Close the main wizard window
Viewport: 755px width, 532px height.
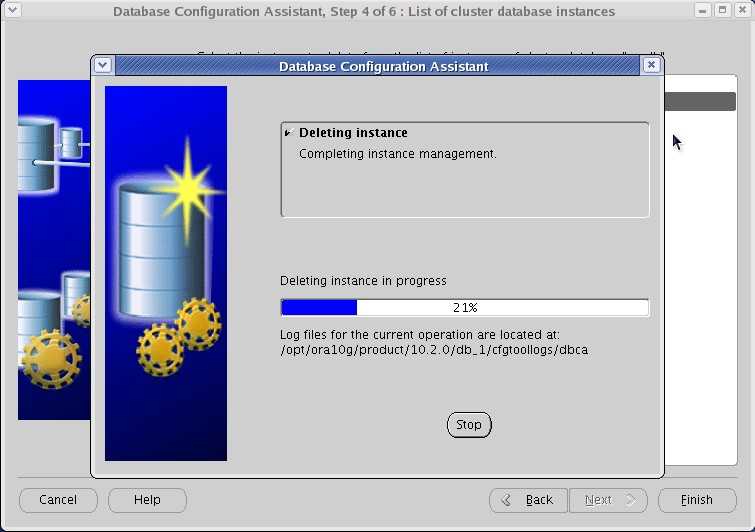click(742, 10)
